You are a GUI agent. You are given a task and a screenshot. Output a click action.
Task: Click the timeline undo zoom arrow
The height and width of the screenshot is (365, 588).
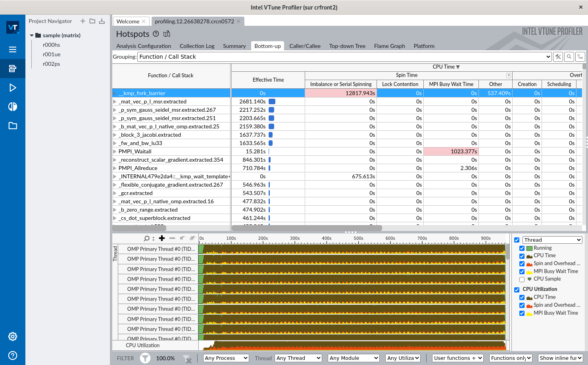click(x=183, y=238)
